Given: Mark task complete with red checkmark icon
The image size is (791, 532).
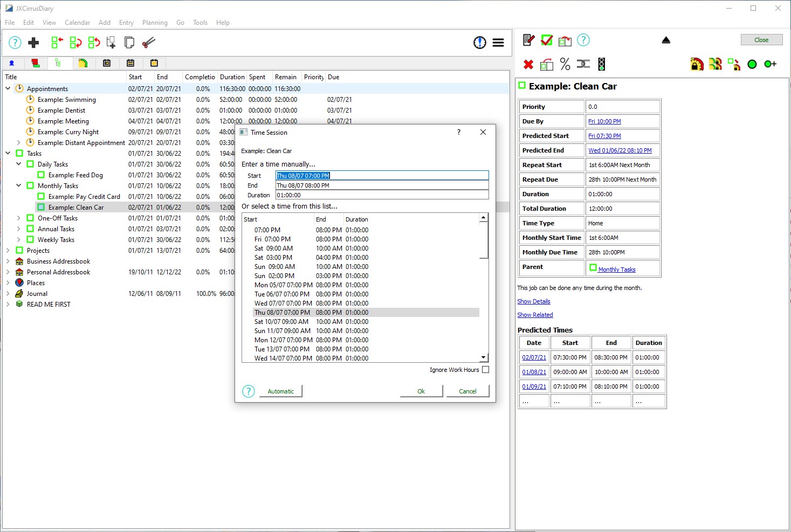Looking at the screenshot, I should [547, 40].
